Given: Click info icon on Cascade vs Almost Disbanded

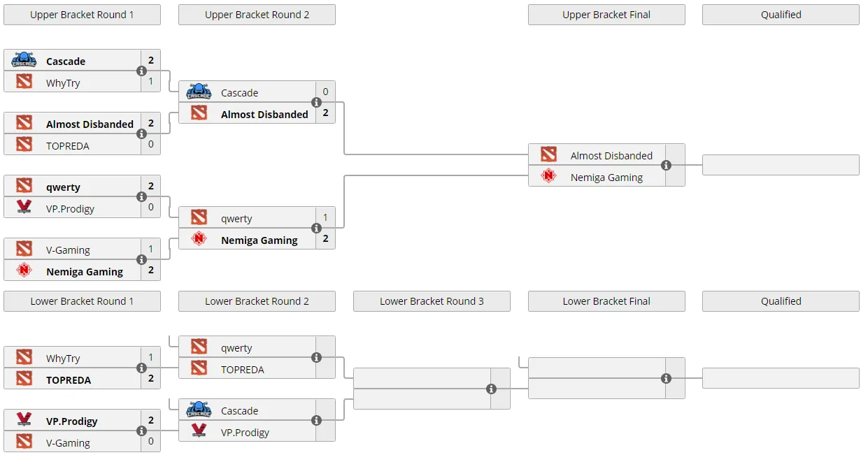Looking at the screenshot, I should 316,103.
